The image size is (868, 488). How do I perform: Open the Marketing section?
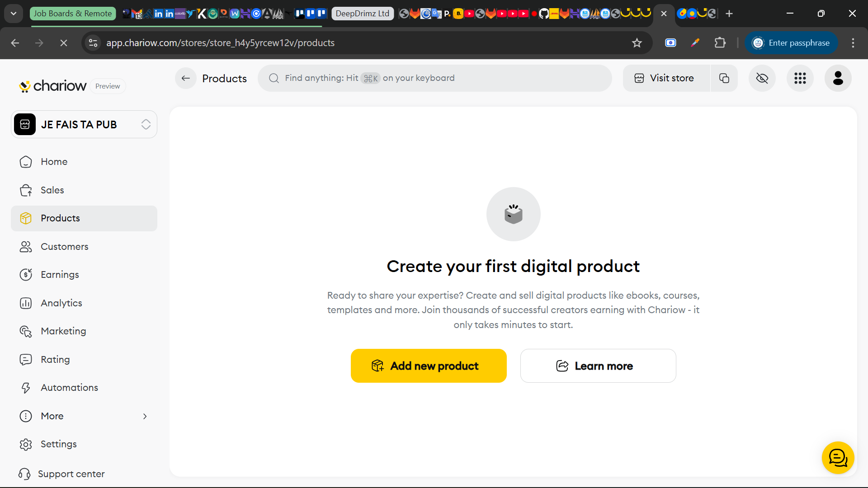pos(63,331)
